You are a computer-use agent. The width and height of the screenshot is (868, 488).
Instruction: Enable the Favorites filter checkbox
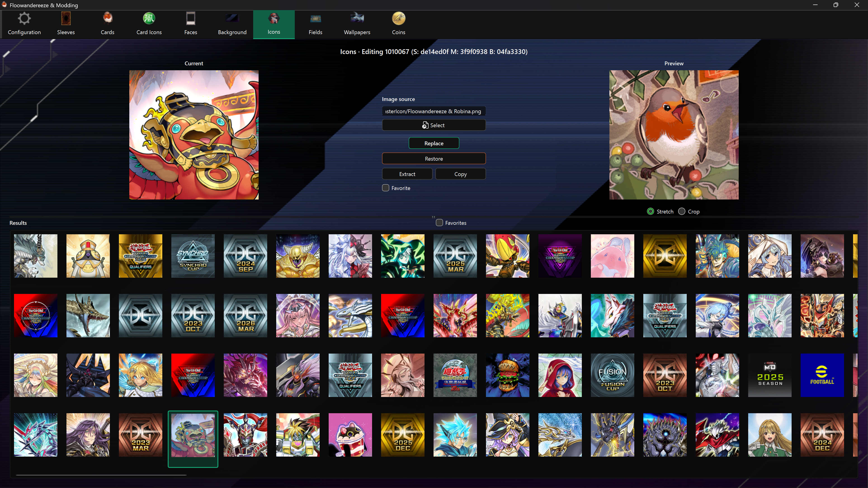coord(439,223)
